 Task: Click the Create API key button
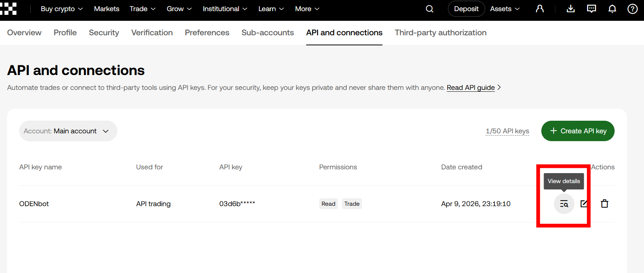(x=577, y=131)
